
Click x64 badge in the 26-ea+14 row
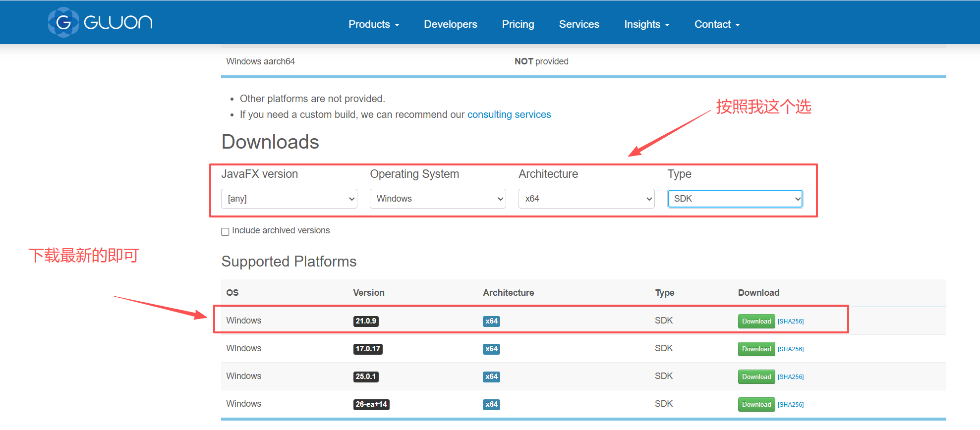(491, 404)
